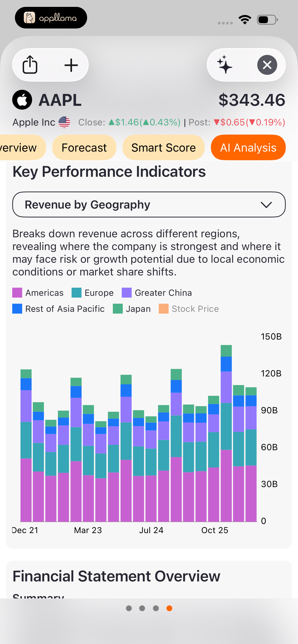Tap the 60B axis label
The width and height of the screenshot is (298, 644).
pyautogui.click(x=269, y=447)
